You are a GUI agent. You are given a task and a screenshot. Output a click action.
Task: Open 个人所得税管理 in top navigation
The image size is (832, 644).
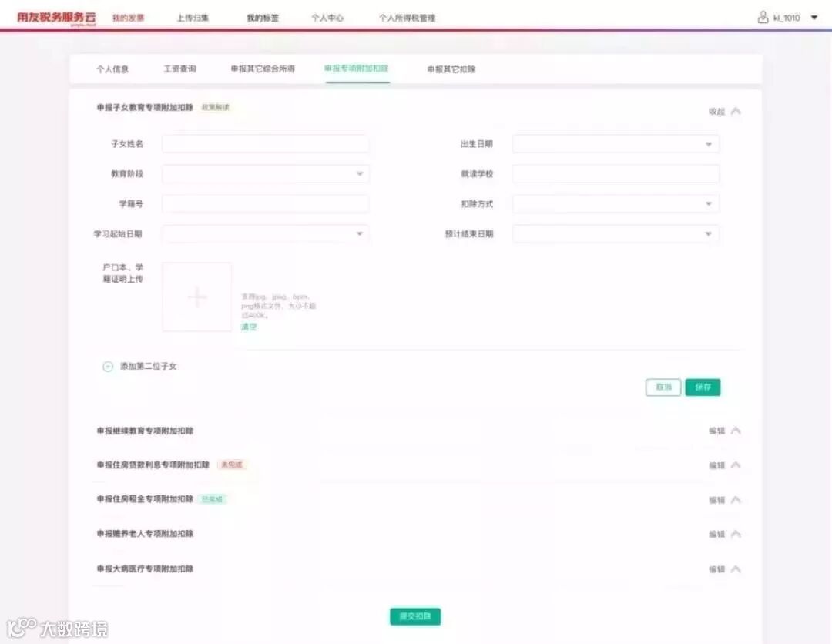(x=407, y=18)
